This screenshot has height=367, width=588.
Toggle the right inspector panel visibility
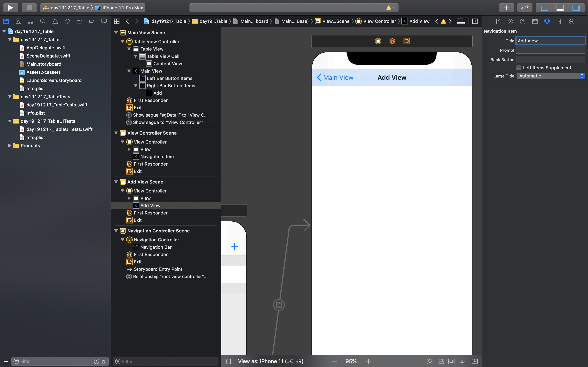click(576, 8)
